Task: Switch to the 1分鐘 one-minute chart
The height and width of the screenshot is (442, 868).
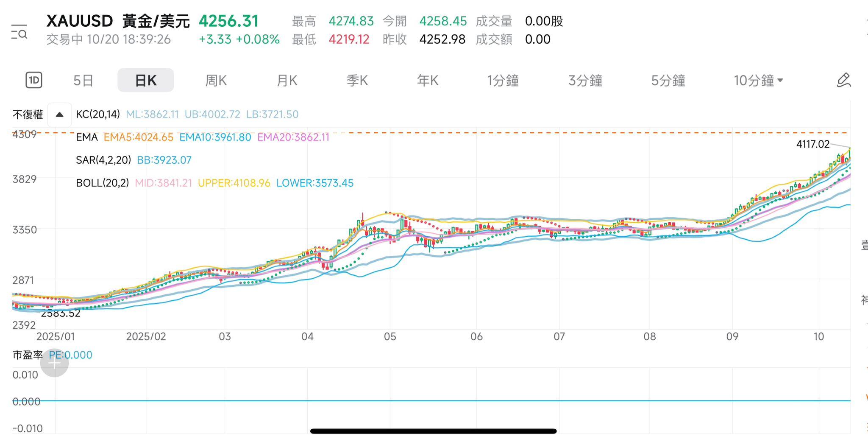Action: coord(503,80)
